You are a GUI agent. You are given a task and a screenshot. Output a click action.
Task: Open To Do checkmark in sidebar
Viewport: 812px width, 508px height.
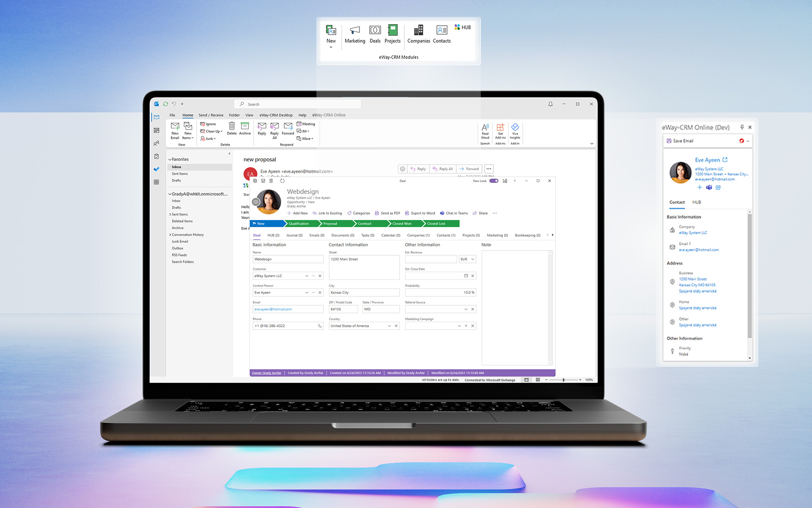156,169
